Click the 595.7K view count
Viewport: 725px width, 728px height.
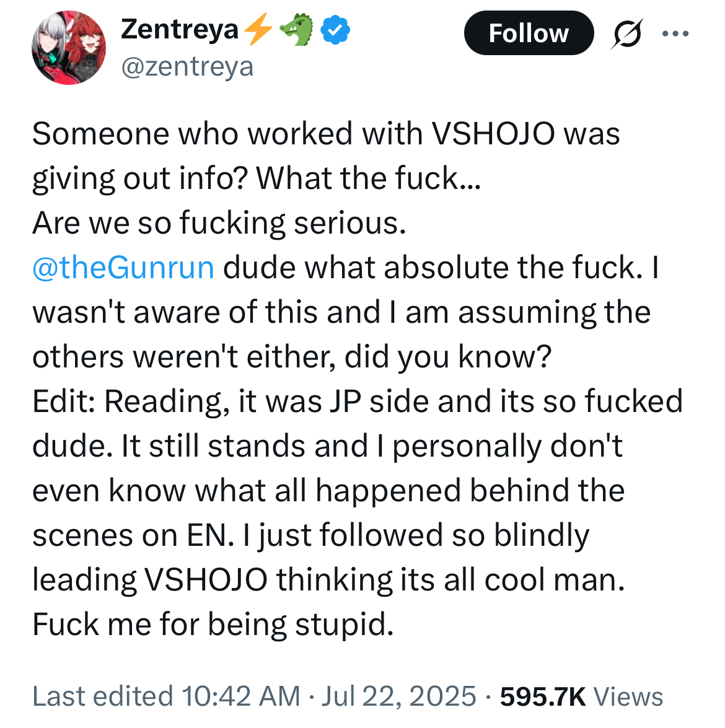click(x=543, y=696)
